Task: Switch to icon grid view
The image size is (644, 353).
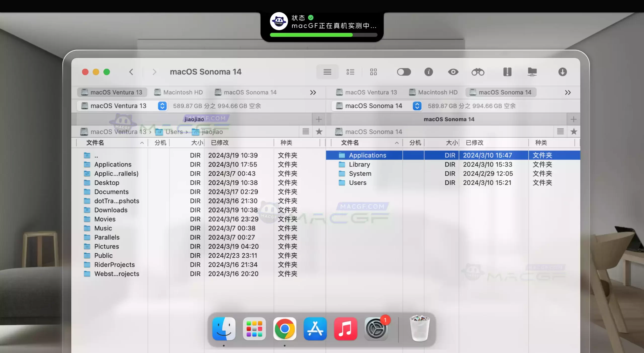Action: (373, 72)
